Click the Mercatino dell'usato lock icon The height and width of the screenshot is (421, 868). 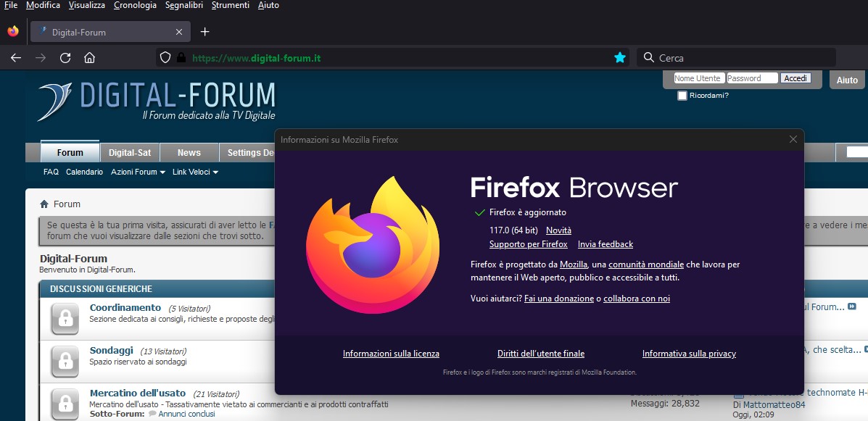coord(65,404)
